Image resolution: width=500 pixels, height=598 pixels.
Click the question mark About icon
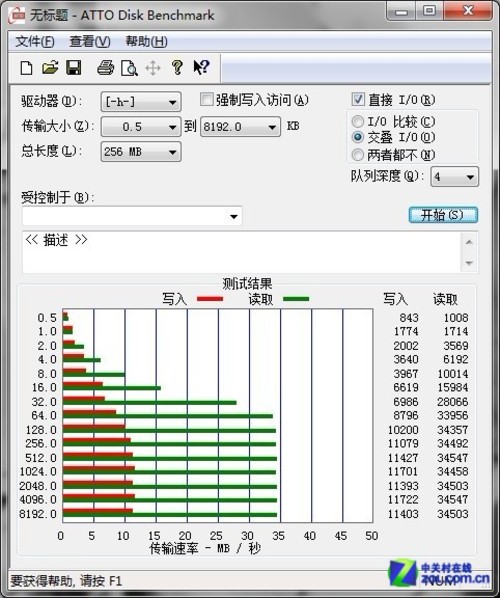click(x=177, y=68)
